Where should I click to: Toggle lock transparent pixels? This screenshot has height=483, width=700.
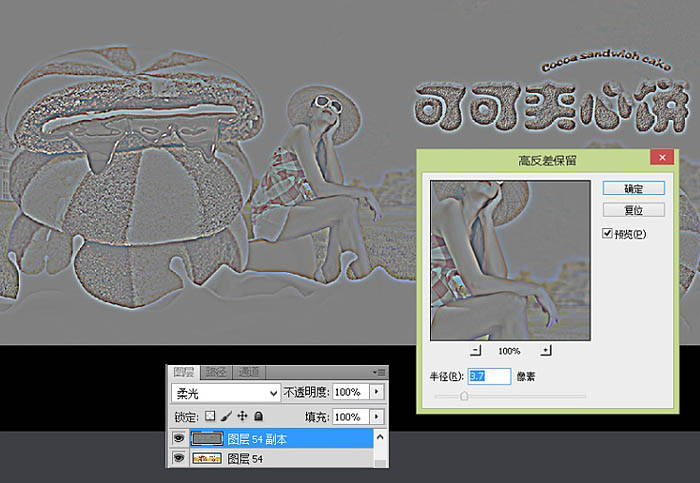tap(210, 416)
